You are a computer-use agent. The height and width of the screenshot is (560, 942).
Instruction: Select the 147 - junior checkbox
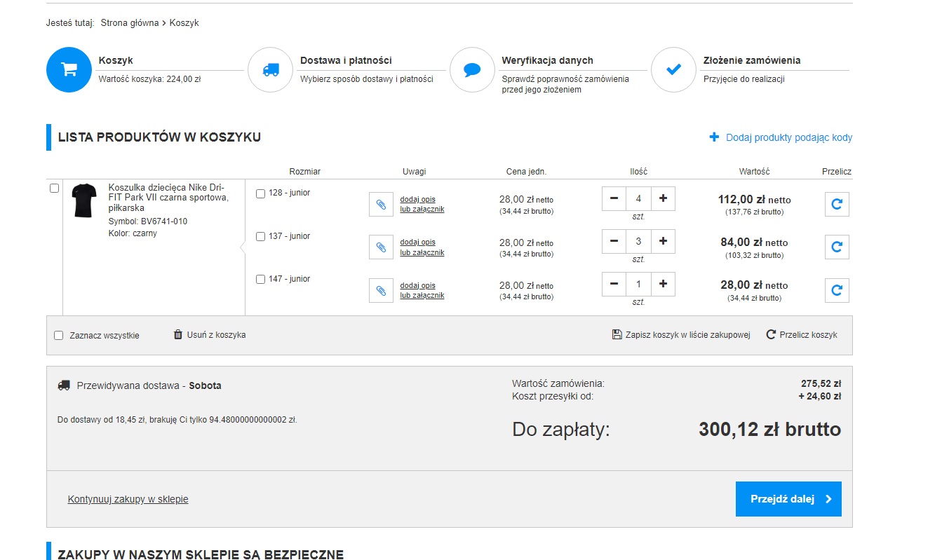(261, 280)
